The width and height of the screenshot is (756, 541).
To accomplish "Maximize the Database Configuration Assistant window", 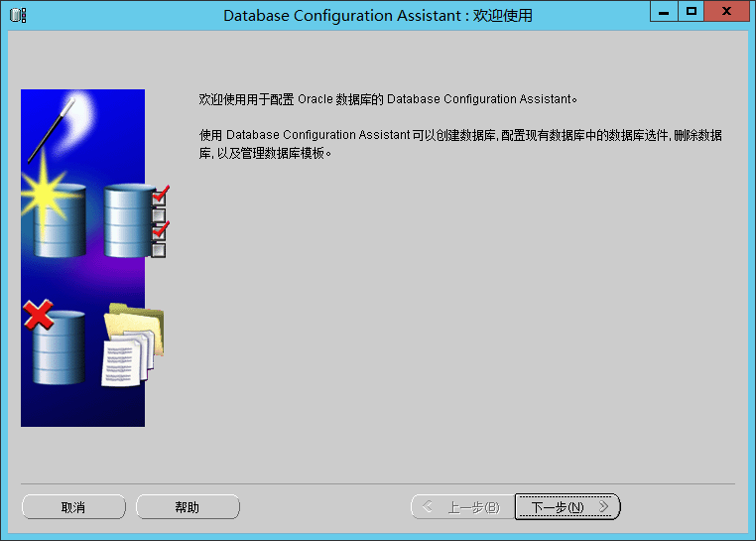I will (x=691, y=11).
